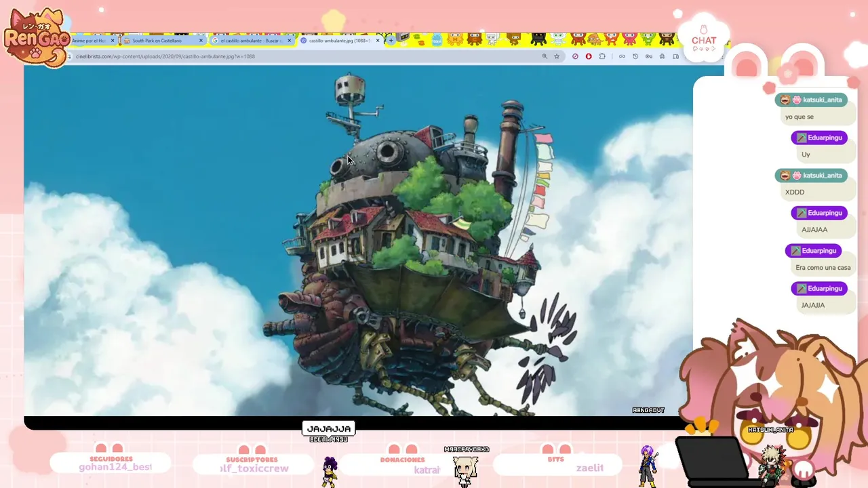Open the password key toolbar icon
Viewport: 868px width, 488px height.
point(649,56)
